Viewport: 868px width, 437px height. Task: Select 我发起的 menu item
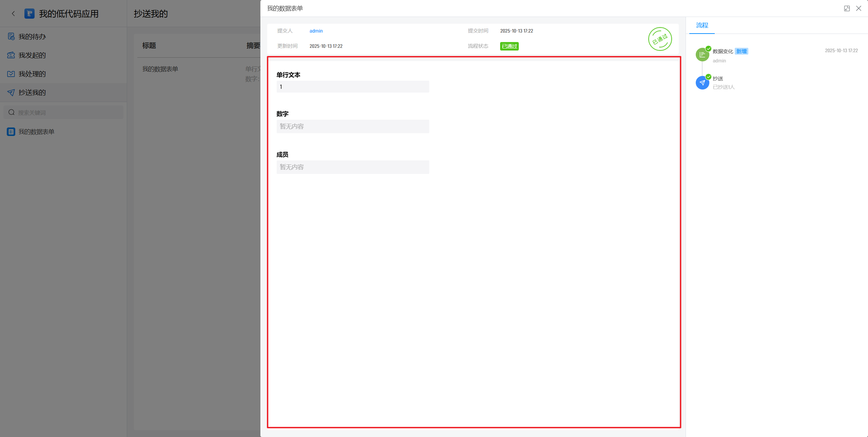(x=32, y=55)
